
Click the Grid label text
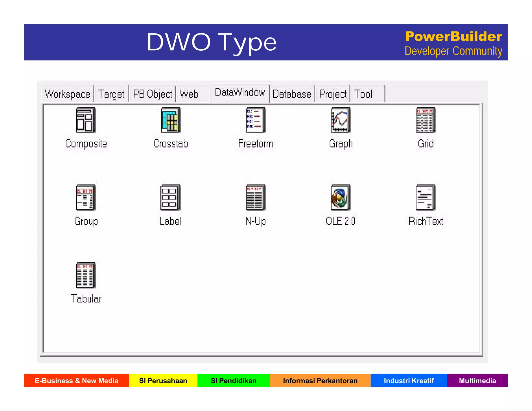point(426,143)
